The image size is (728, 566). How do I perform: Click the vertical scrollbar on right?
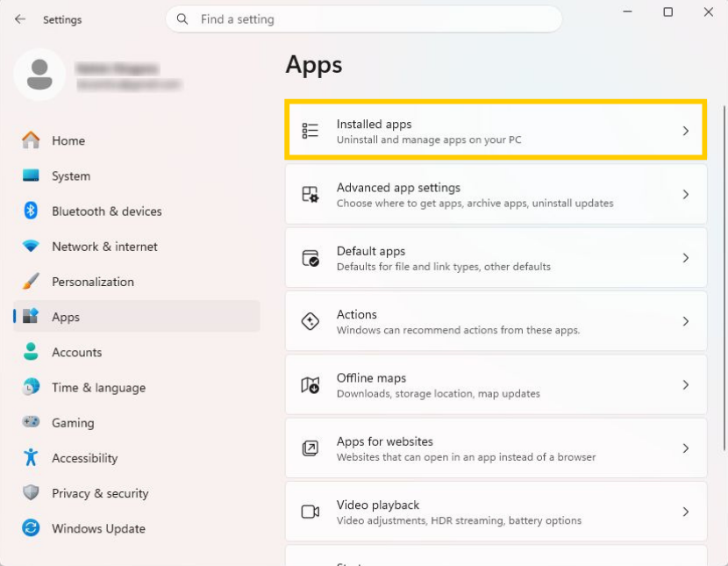(724, 278)
